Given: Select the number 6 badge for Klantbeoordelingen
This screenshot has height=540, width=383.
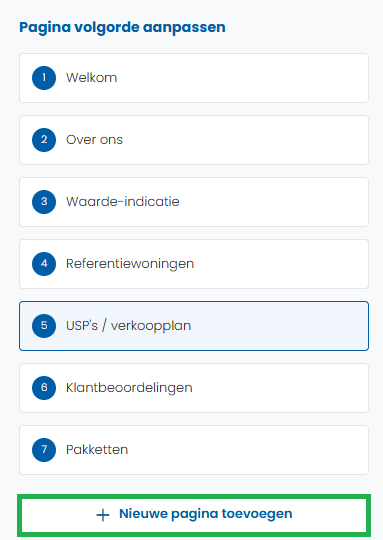Looking at the screenshot, I should 44,388.
